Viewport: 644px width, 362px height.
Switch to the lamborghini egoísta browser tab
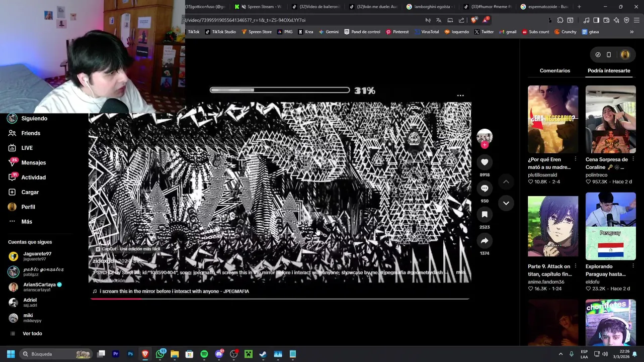click(431, 7)
